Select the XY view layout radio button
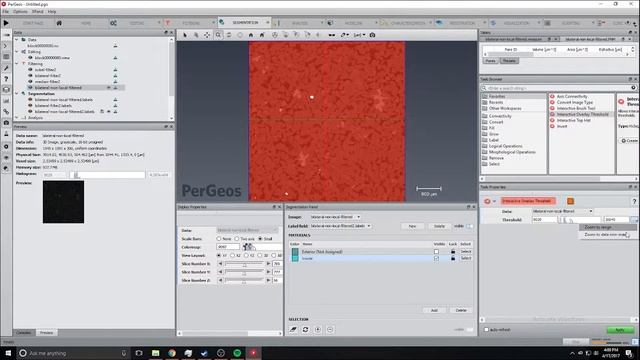Screen dimensions: 640x360 coord(219,256)
